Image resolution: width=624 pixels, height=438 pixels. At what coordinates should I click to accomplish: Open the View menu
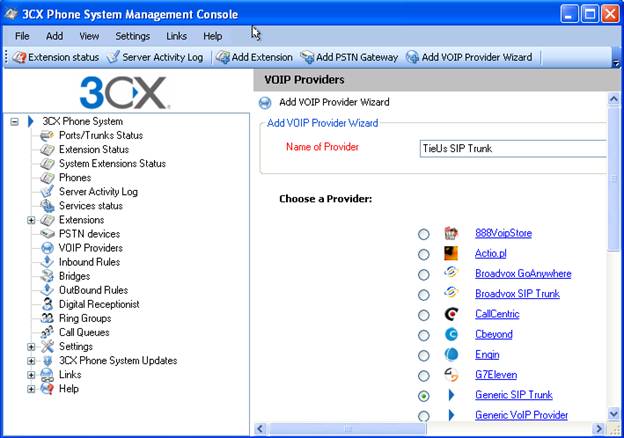pos(89,36)
